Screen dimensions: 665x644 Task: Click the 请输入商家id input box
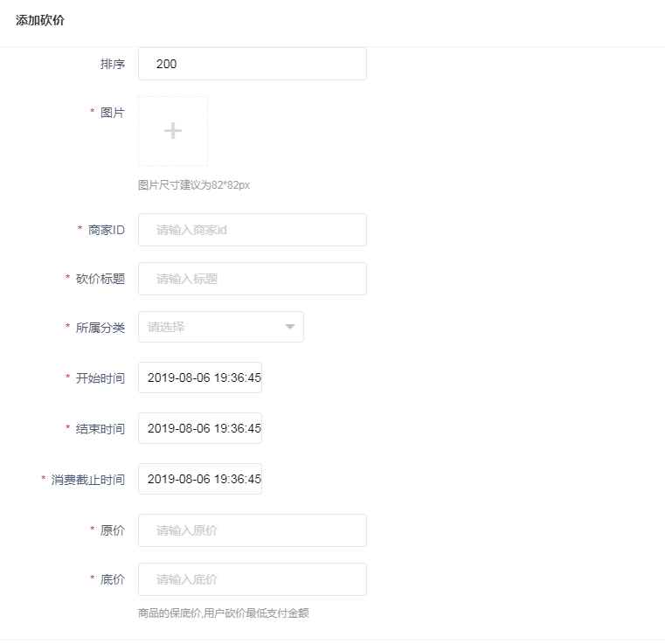point(252,230)
